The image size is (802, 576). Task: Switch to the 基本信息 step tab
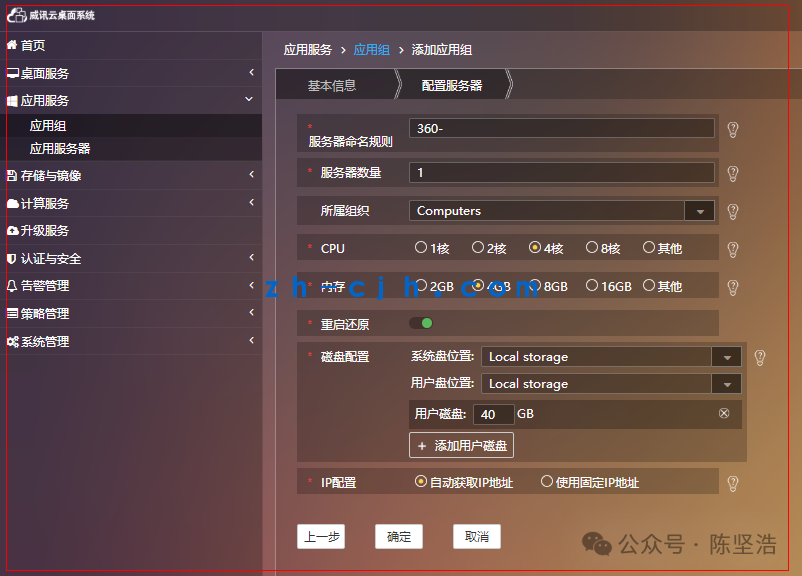tap(337, 84)
